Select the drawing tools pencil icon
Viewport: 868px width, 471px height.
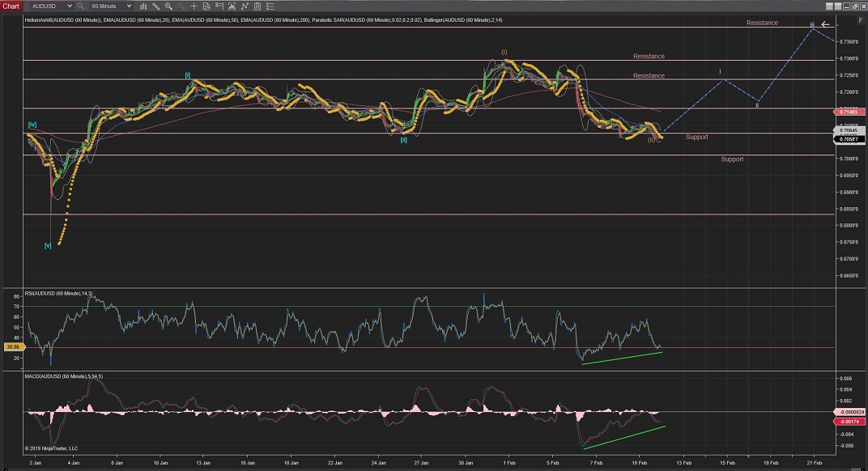tap(158, 6)
